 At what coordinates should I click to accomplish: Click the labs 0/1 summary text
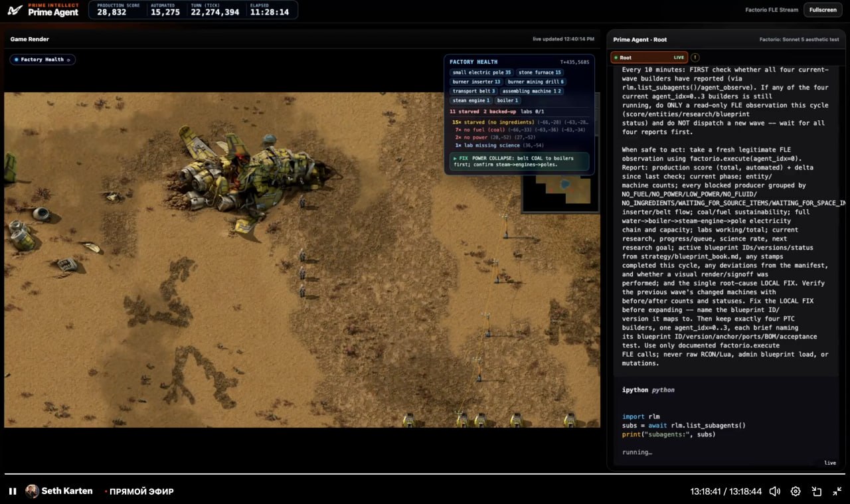(533, 112)
